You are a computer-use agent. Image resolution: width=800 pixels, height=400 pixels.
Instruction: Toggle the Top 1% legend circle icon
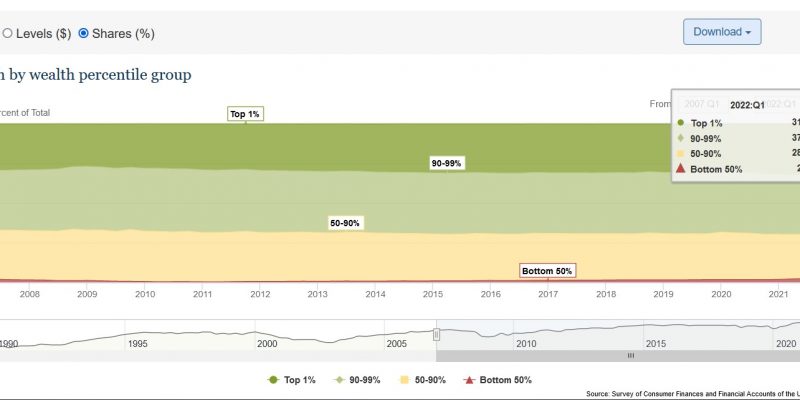[x=272, y=380]
